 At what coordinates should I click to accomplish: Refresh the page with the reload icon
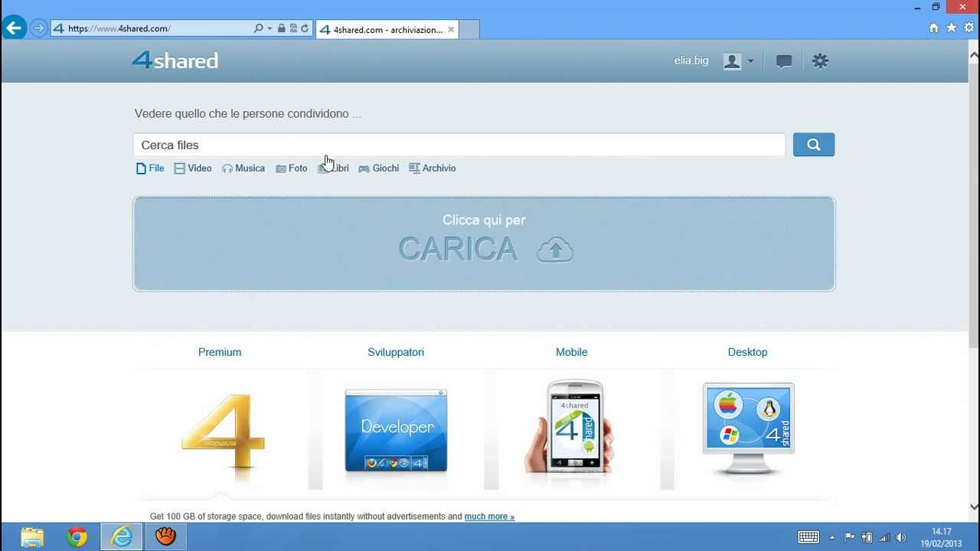tap(305, 28)
